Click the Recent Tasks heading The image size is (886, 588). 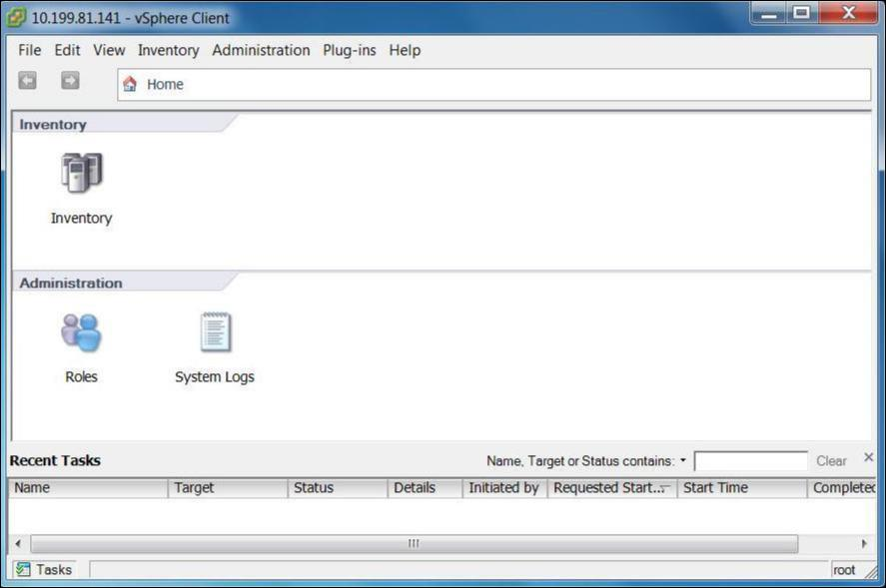point(55,460)
